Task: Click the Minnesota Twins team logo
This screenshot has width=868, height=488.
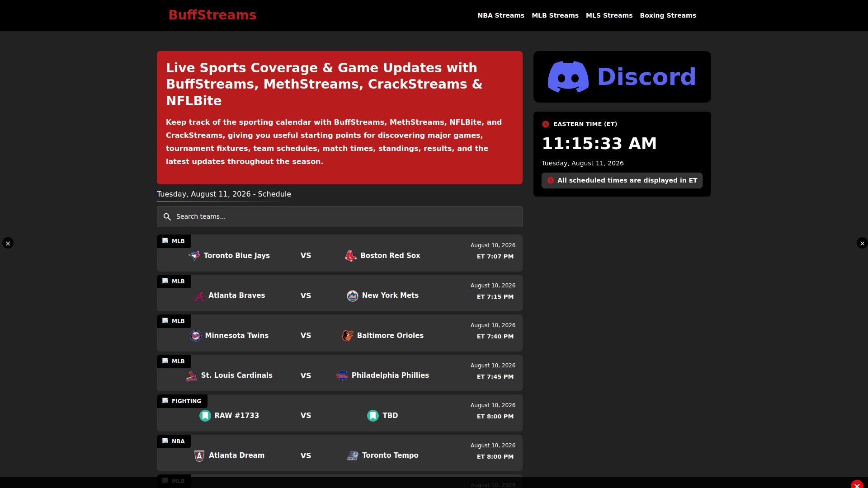Action: click(196, 336)
